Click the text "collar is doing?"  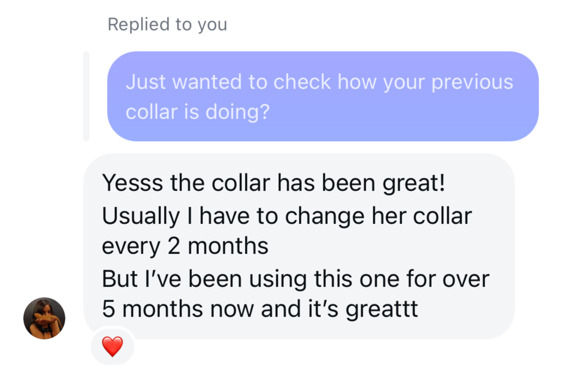click(197, 112)
